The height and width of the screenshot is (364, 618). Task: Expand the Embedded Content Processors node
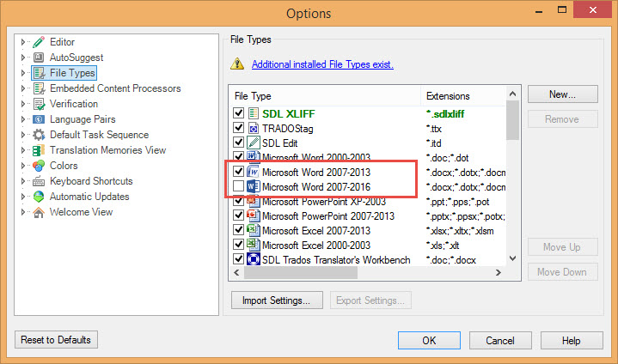coord(23,88)
